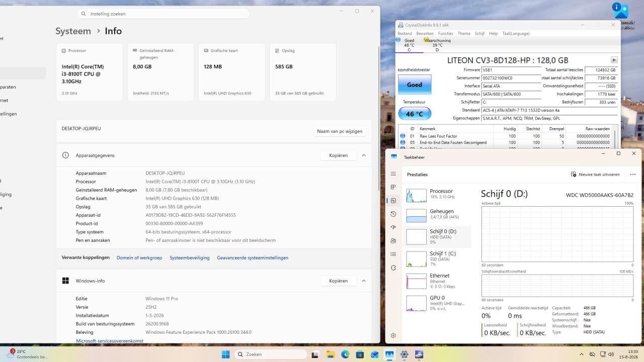The height and width of the screenshot is (362, 644).
Task: Select Performance icon in Task Manager sidebar
Action: [x=393, y=201]
